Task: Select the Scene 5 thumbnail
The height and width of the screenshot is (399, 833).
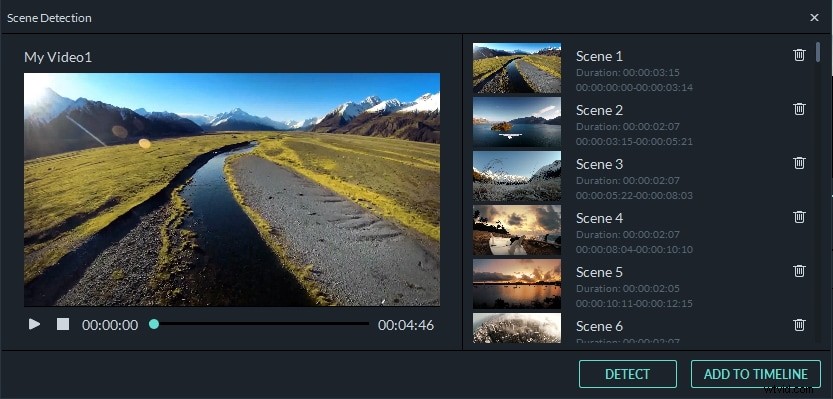Action: click(x=517, y=284)
